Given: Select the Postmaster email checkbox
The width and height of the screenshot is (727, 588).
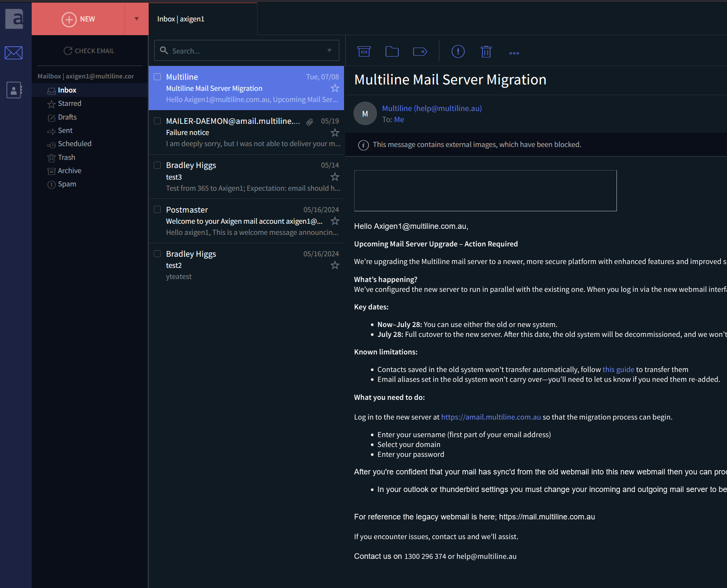Looking at the screenshot, I should [157, 210].
